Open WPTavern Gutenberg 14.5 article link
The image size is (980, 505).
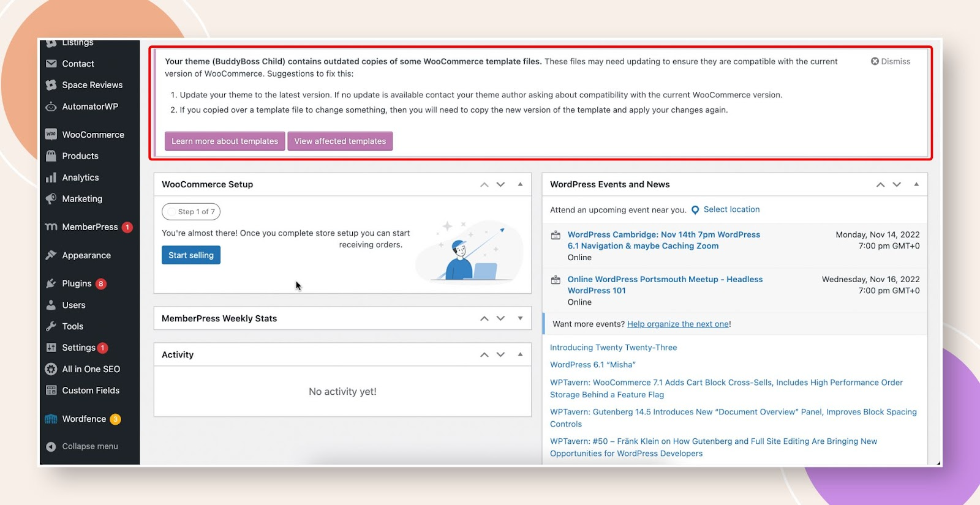click(x=733, y=418)
